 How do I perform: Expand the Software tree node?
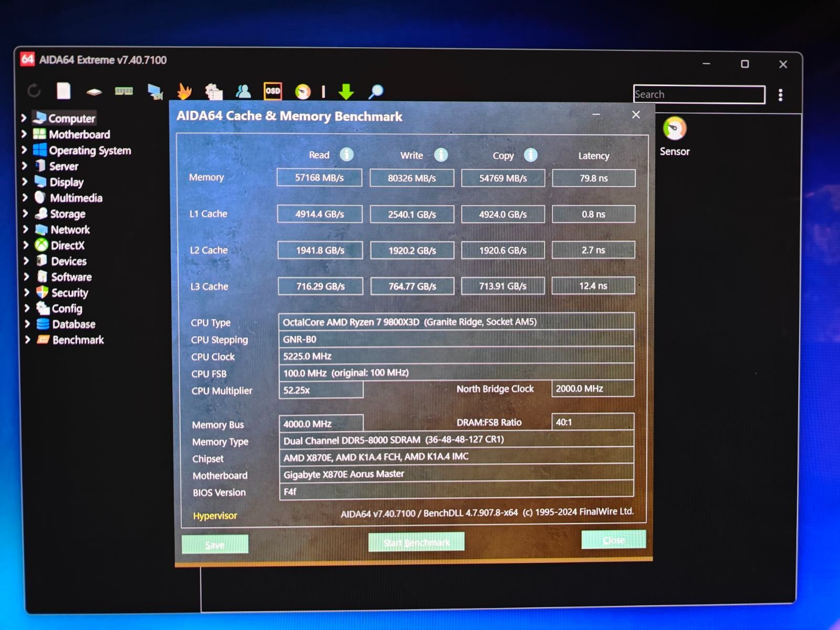click(26, 276)
